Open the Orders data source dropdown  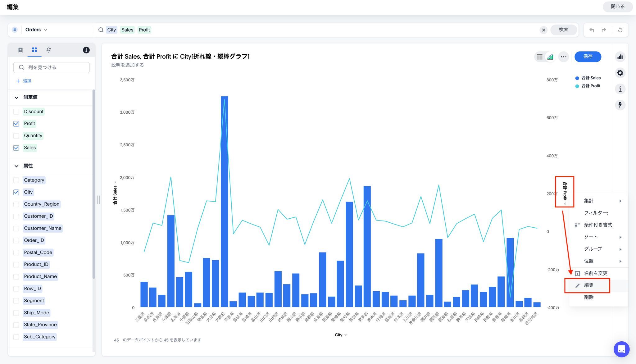click(36, 30)
